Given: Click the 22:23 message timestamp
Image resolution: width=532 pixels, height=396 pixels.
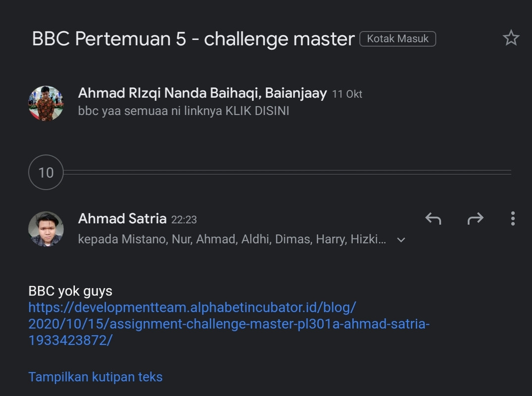Looking at the screenshot, I should (x=184, y=219).
